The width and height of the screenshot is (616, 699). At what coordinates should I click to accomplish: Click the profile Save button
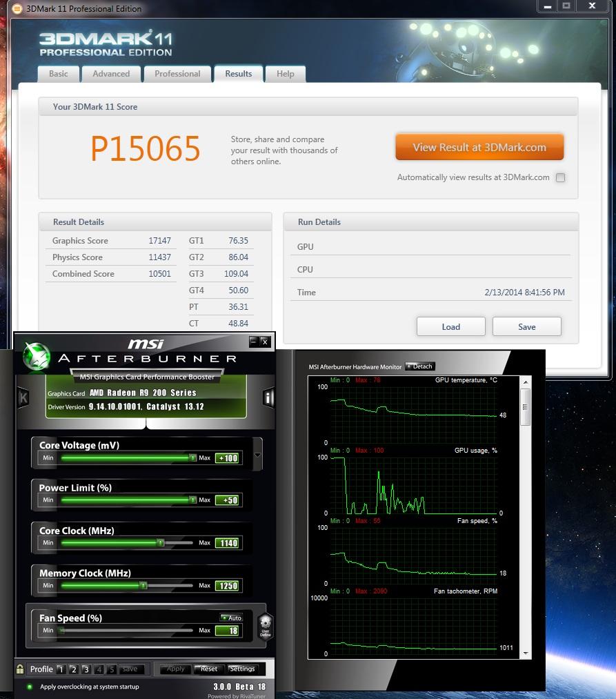(130, 669)
